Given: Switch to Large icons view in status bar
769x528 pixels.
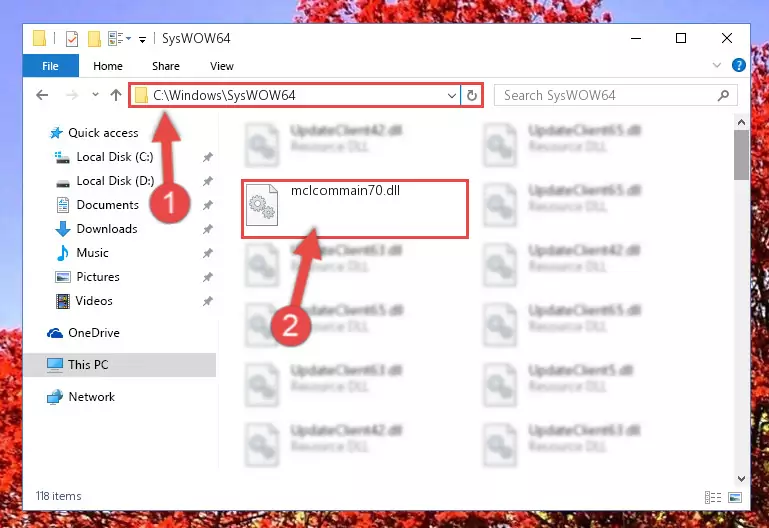Looking at the screenshot, I should pos(735,498).
